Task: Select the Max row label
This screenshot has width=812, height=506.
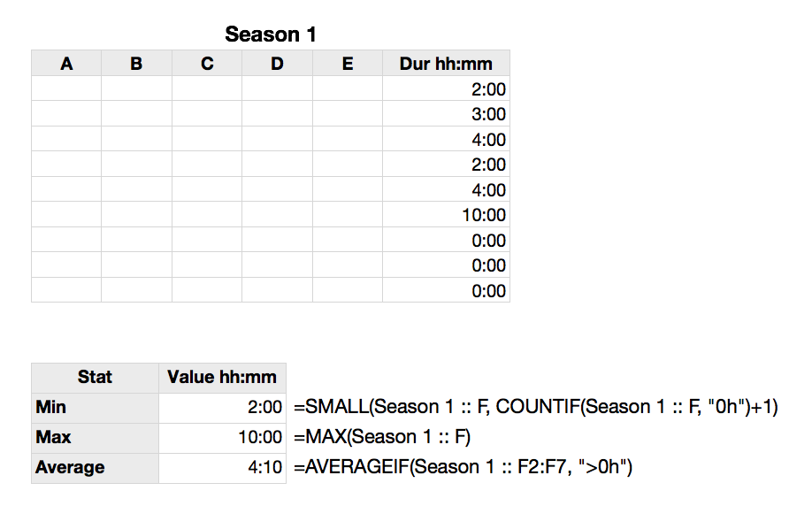Action: (95, 438)
